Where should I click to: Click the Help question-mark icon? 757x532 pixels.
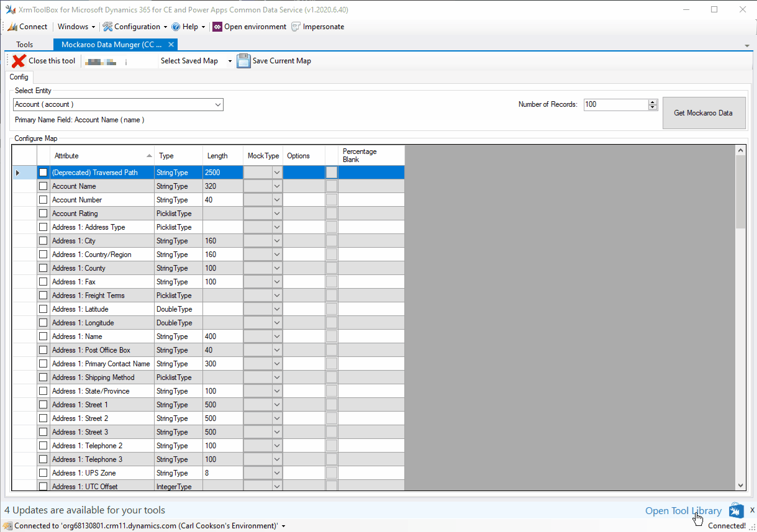[176, 27]
